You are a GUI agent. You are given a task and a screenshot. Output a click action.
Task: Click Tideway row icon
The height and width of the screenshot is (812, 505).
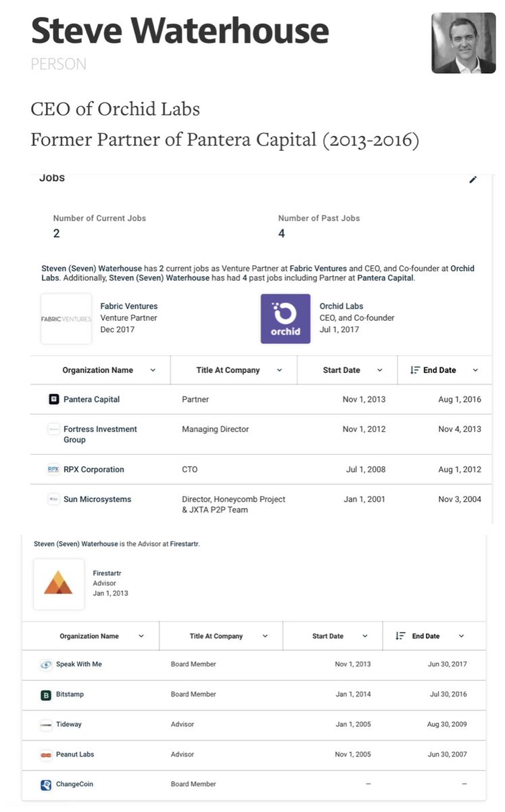point(46,725)
